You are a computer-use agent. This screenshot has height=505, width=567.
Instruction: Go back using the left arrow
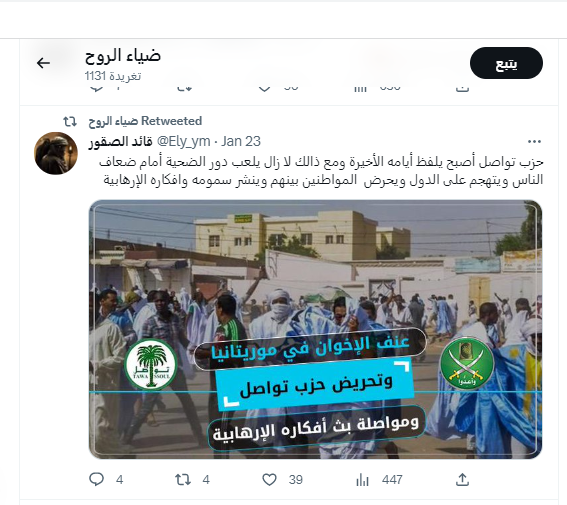click(x=43, y=63)
